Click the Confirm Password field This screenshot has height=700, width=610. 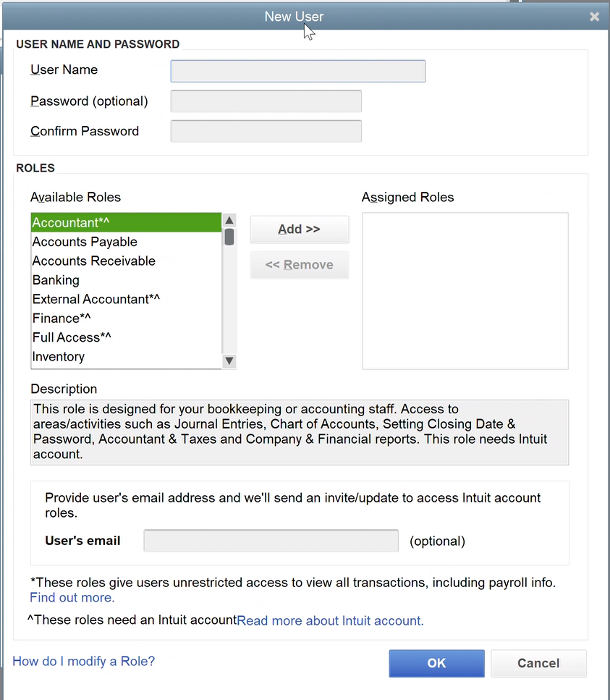(266, 131)
